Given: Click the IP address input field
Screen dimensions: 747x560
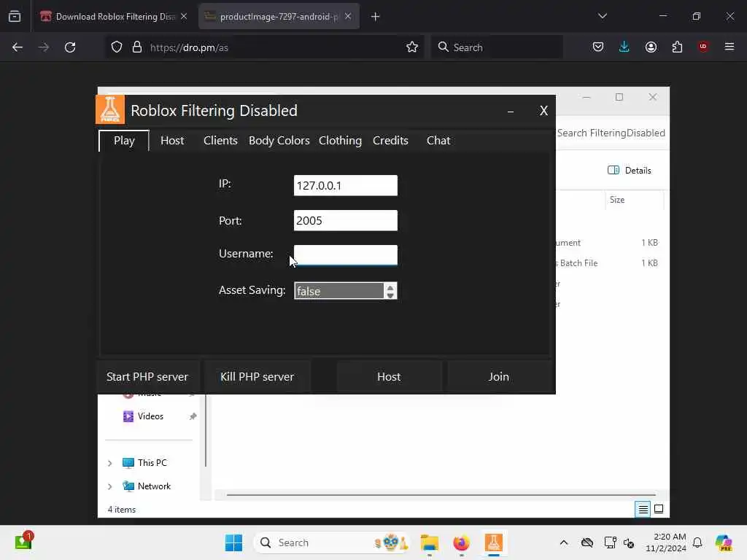Looking at the screenshot, I should coord(345,185).
